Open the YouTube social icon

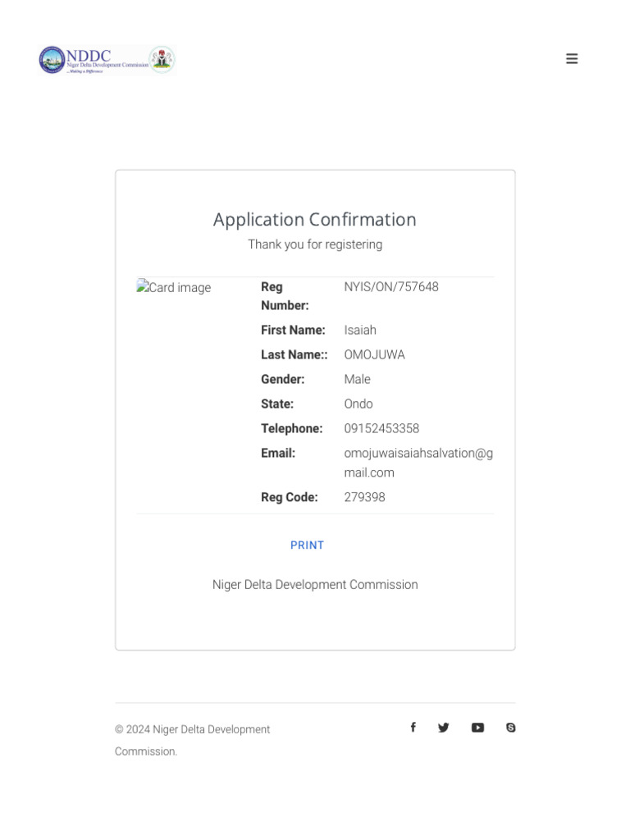point(477,728)
